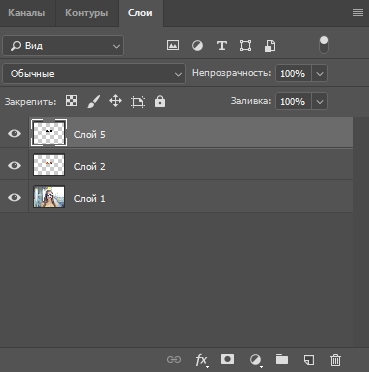The image size is (369, 372).
Task: Filter layers by pixel layer icon
Action: [x=173, y=45]
